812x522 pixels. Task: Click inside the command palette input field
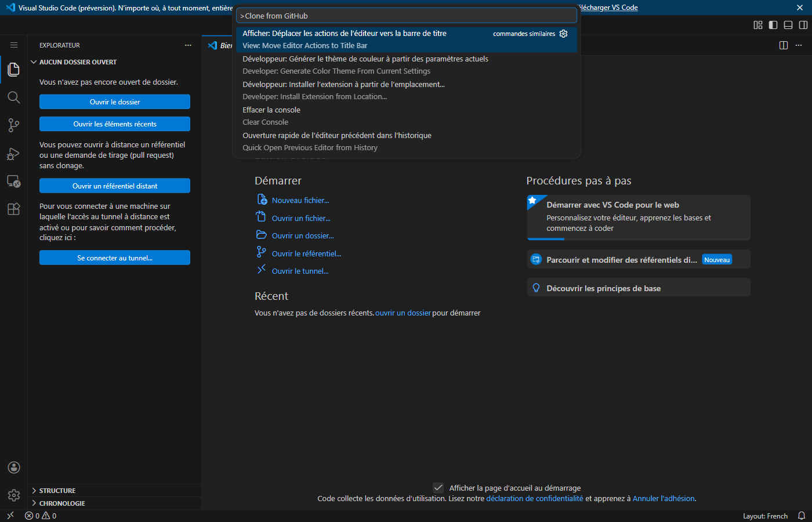[406, 15]
